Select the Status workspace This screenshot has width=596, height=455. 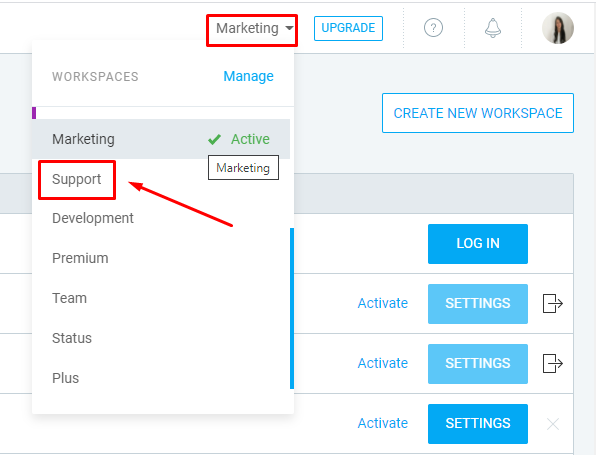72,338
